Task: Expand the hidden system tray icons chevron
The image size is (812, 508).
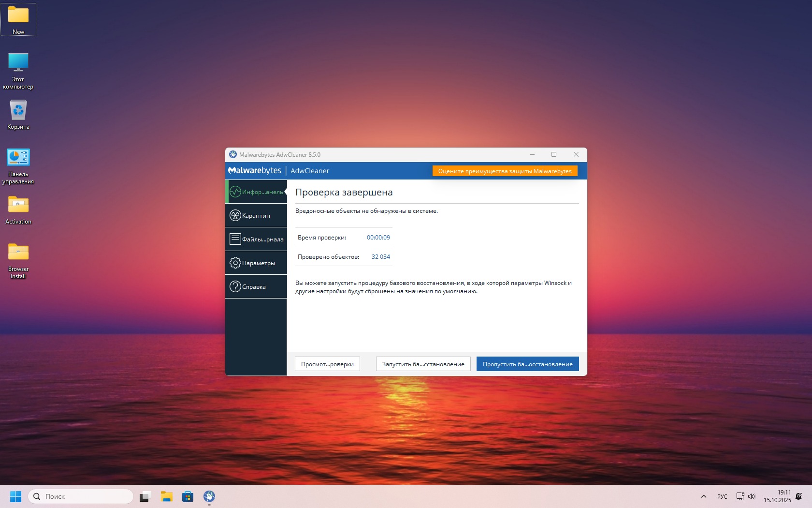Action: point(704,496)
